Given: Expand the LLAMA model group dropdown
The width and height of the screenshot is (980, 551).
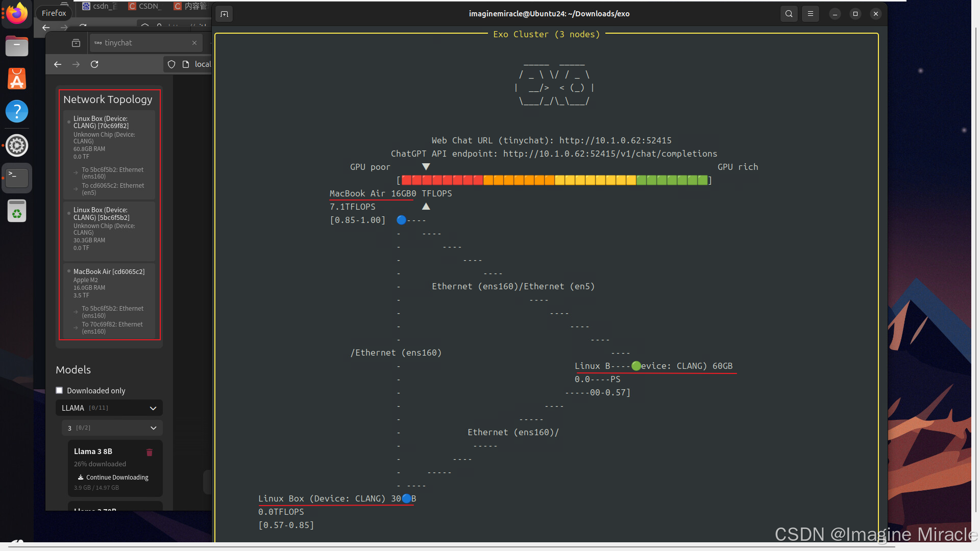Looking at the screenshot, I should tap(153, 408).
